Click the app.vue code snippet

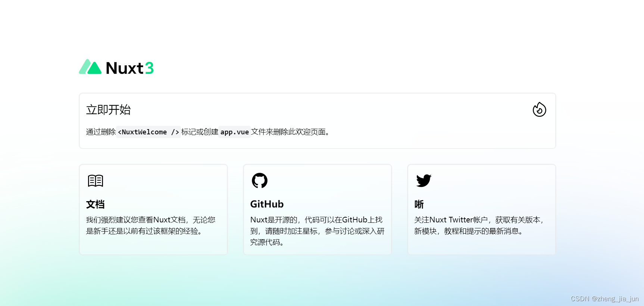[235, 132]
